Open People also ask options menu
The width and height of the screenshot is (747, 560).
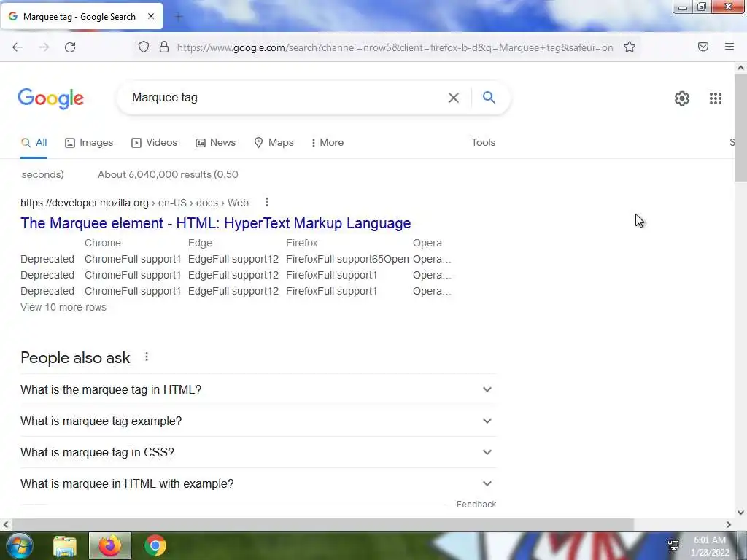pyautogui.click(x=147, y=357)
